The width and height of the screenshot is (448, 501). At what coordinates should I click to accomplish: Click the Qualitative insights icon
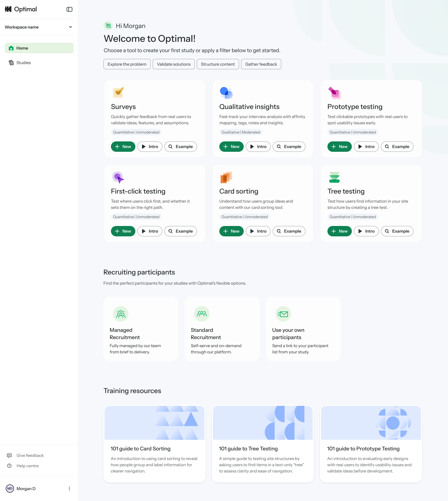(x=226, y=93)
